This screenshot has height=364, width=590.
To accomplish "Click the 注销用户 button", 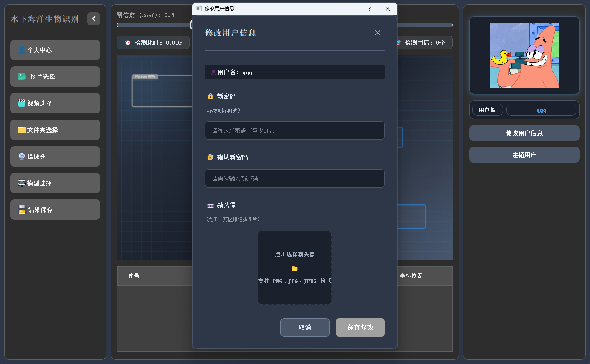I will tap(524, 155).
